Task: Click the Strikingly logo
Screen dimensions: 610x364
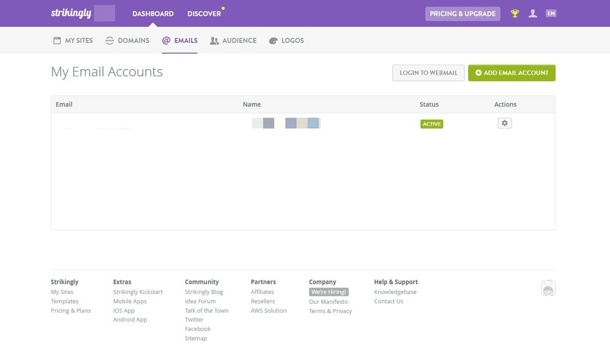Action: coord(71,13)
